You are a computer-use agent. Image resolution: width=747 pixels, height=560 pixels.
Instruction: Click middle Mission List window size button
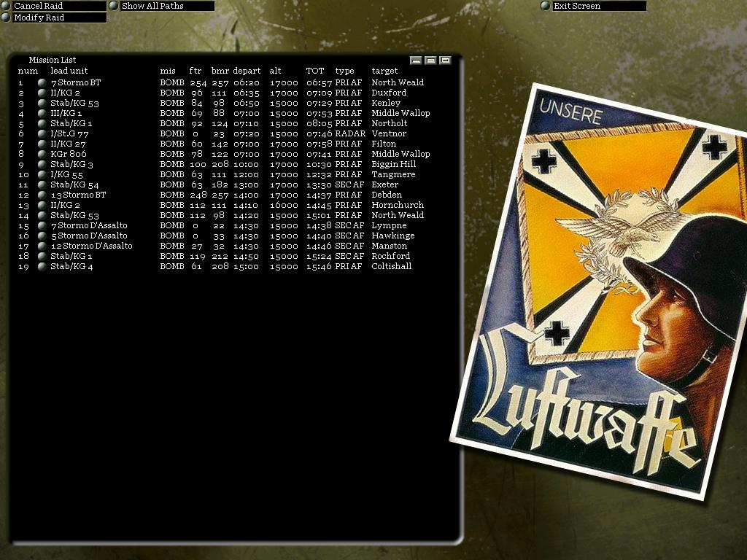(x=430, y=61)
